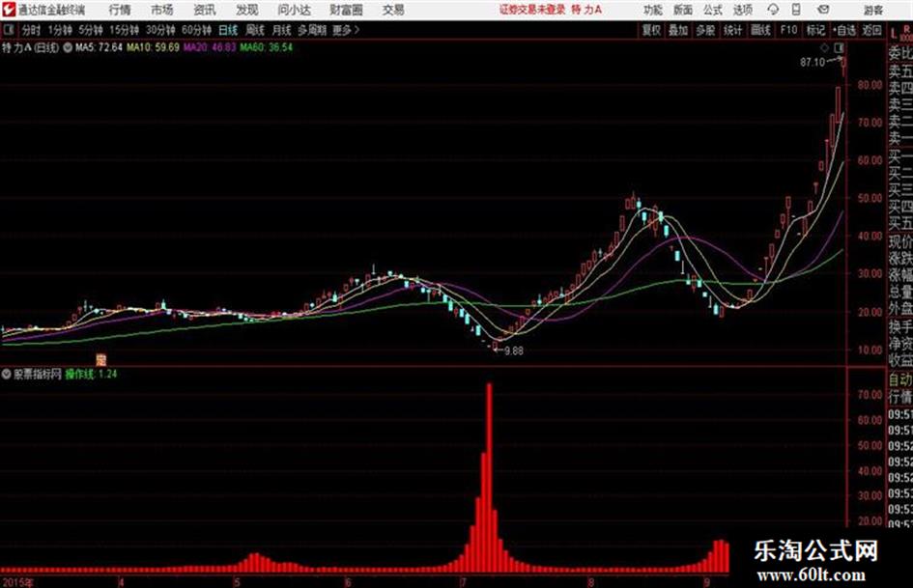Screen dimensions: 913x588
Task: Click the diamond icon at chart top-right
Action: pyautogui.click(x=824, y=47)
